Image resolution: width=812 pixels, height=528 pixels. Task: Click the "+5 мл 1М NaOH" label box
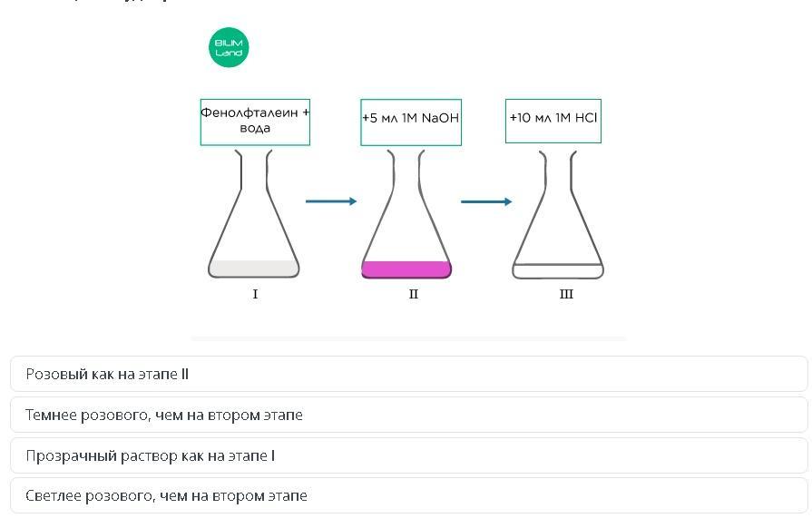click(x=411, y=122)
